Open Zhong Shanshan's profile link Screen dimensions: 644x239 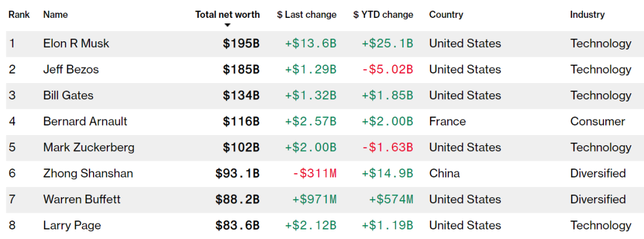tap(88, 174)
